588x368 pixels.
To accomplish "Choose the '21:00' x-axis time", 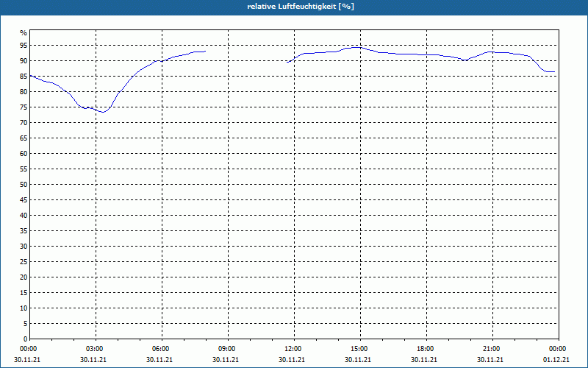I will [491, 349].
